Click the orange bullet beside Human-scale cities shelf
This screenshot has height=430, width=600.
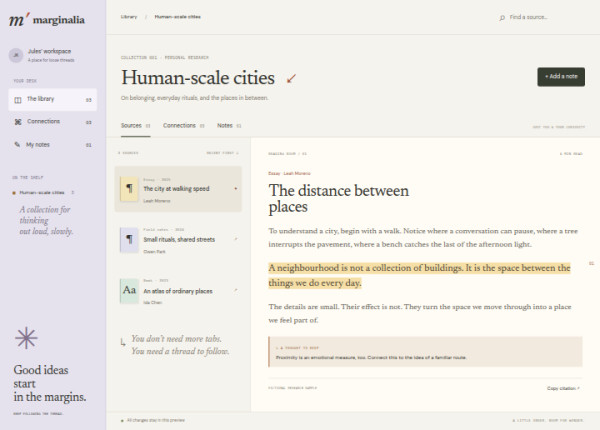14,193
